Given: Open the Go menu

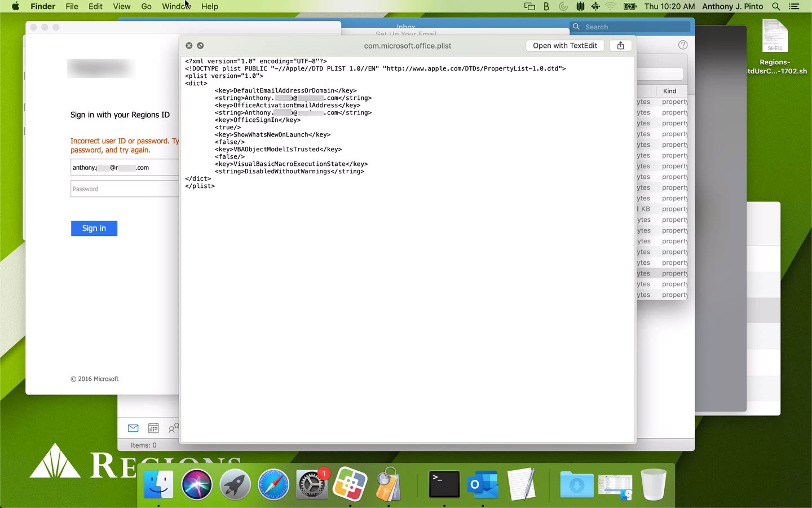Looking at the screenshot, I should click(147, 7).
